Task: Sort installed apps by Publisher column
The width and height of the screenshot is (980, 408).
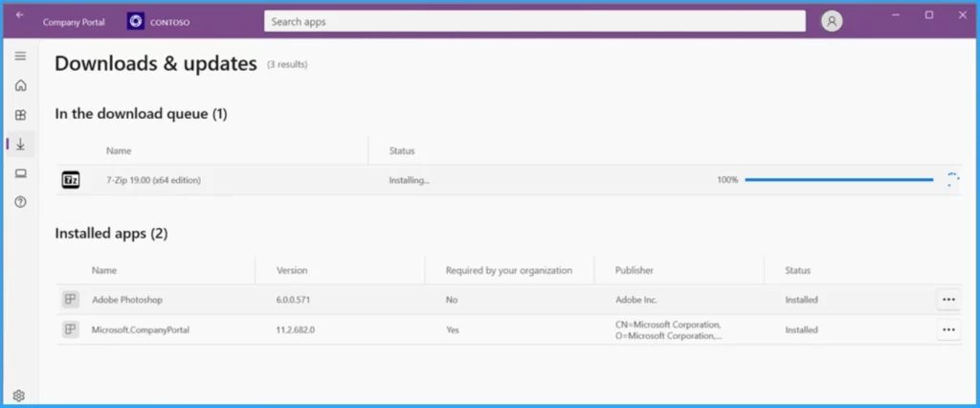Action: pyautogui.click(x=635, y=271)
